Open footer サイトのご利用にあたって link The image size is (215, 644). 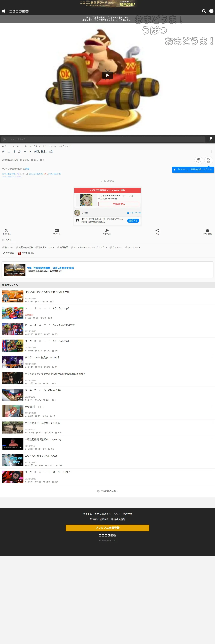(97, 514)
